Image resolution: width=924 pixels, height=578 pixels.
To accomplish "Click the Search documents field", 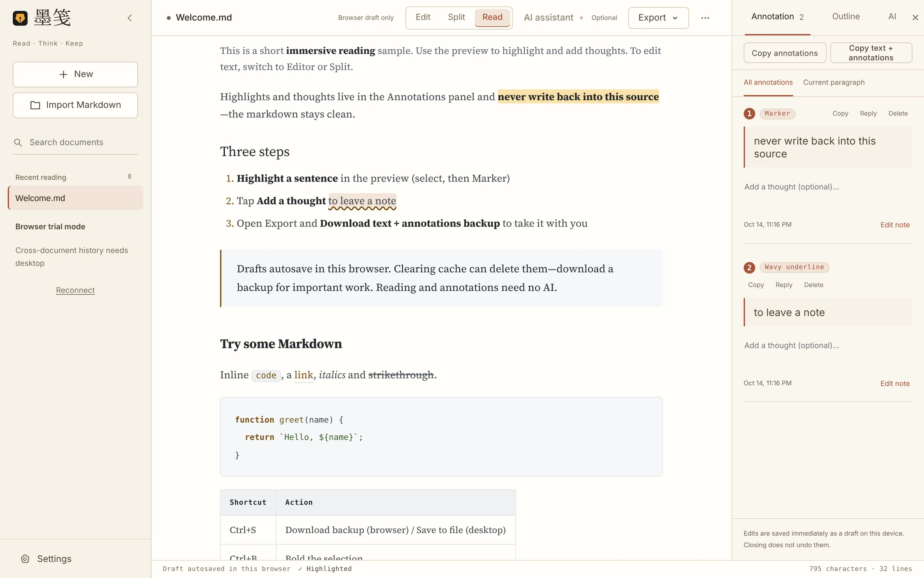I will (75, 143).
